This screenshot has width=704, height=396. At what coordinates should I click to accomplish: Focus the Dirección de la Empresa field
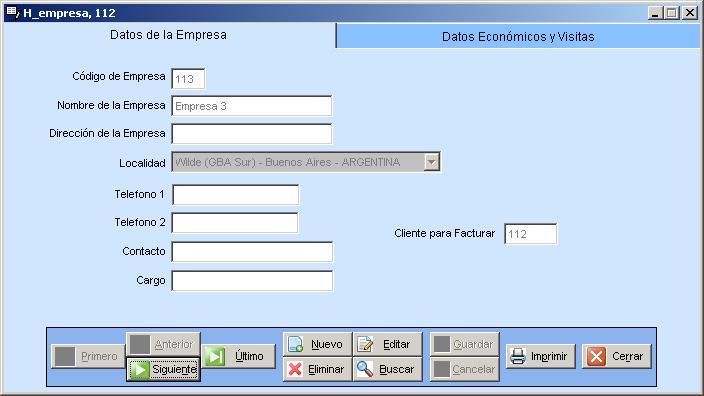(x=251, y=134)
